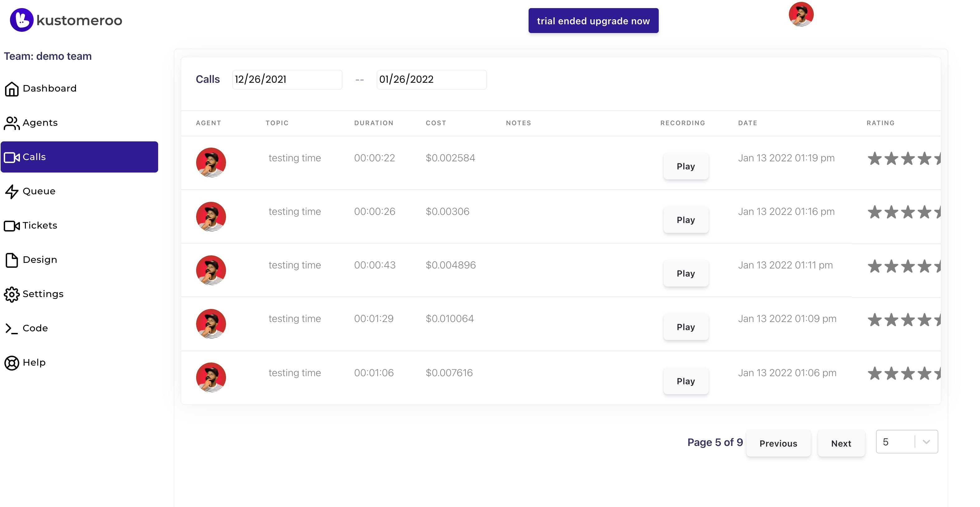Click the Settings gear icon
The height and width of the screenshot is (507, 980).
click(12, 294)
